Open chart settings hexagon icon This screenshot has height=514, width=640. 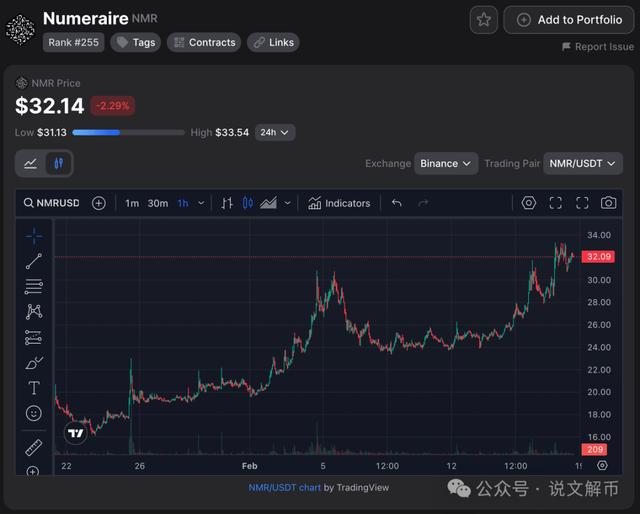(529, 203)
